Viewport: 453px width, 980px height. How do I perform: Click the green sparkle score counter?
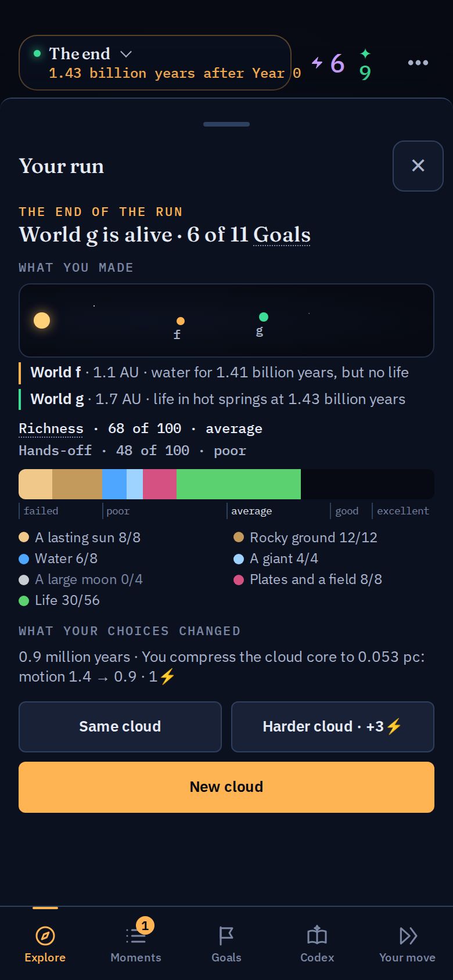[x=365, y=64]
